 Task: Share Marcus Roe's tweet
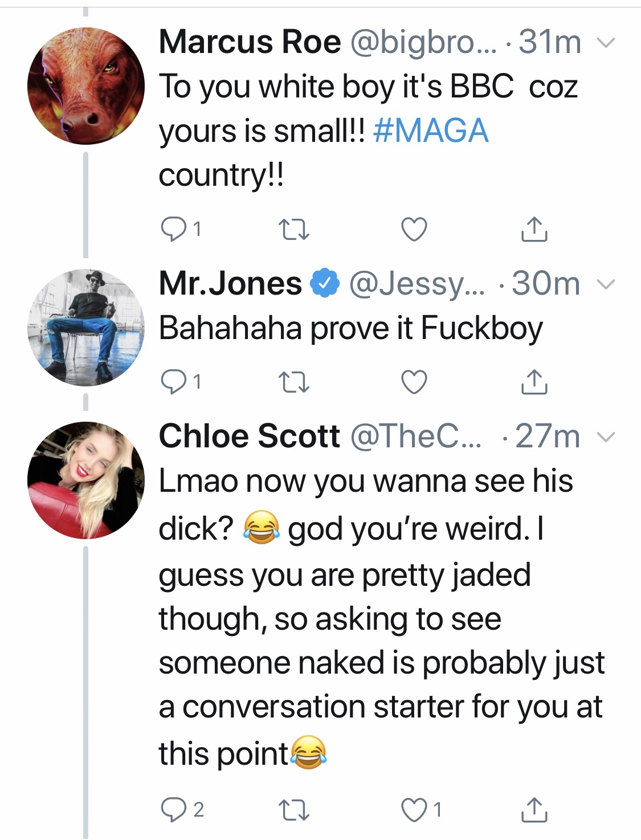tap(534, 229)
